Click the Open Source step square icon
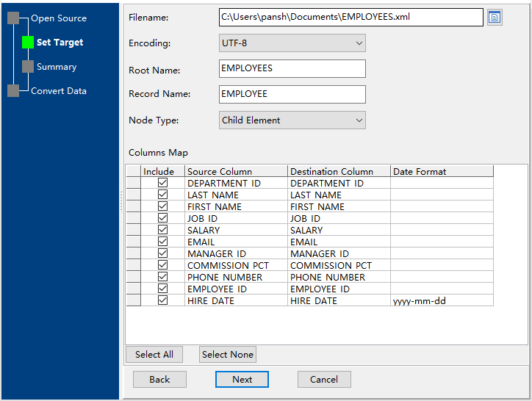 13,18
